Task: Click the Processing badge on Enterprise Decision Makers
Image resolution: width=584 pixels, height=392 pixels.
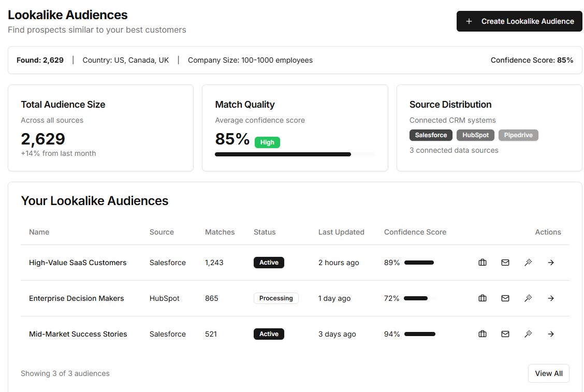Action: [276, 298]
